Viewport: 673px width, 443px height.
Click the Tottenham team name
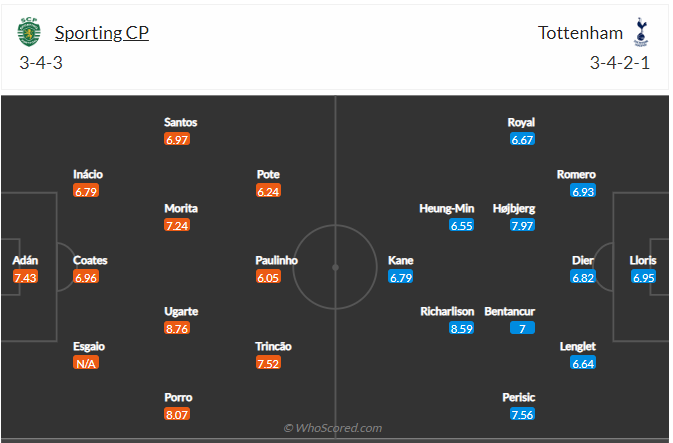(x=580, y=33)
